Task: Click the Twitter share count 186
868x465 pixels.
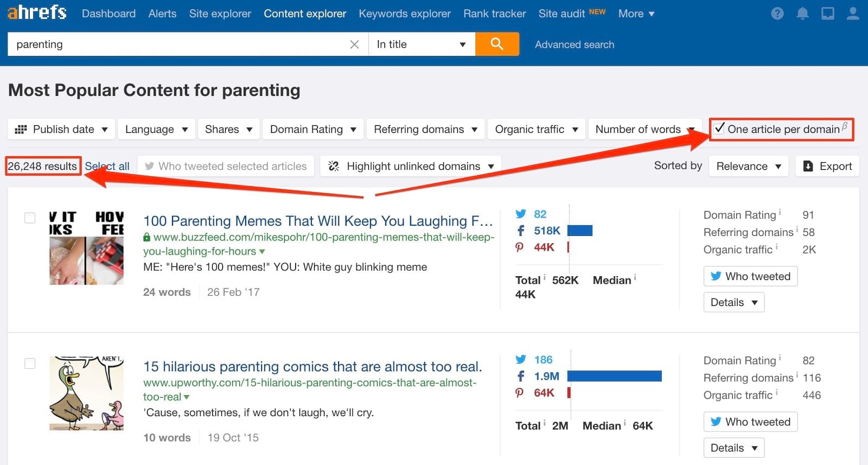Action: (543, 359)
